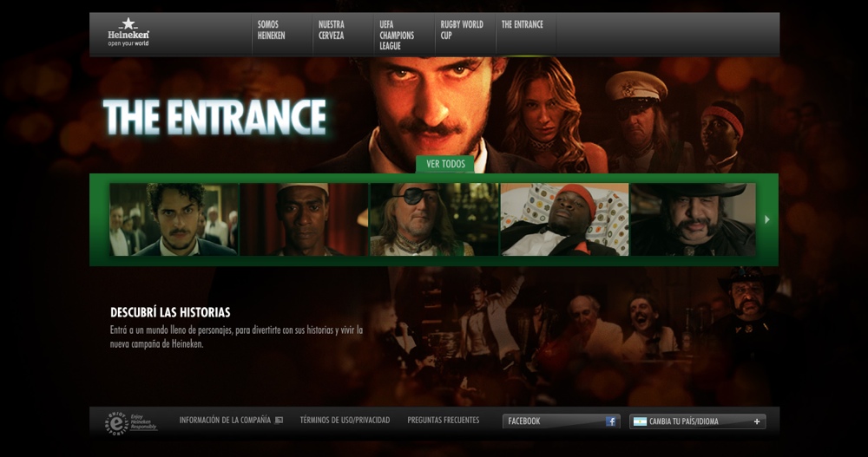Screen dimensions: 868x457
Task: Open thumbnail of man lying on pillows
Action: coord(565,219)
